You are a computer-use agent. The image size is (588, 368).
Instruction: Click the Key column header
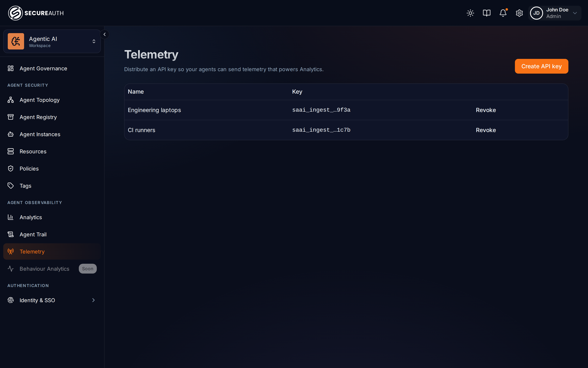pos(297,92)
